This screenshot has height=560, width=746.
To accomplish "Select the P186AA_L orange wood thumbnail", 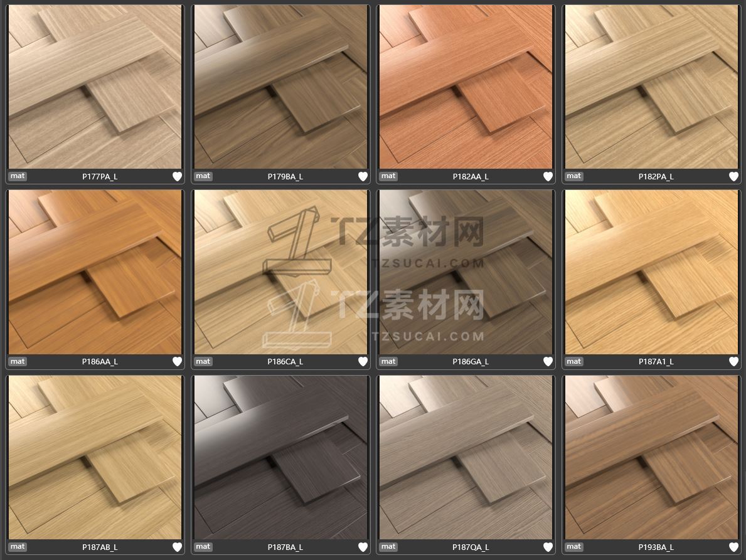I will click(x=95, y=272).
